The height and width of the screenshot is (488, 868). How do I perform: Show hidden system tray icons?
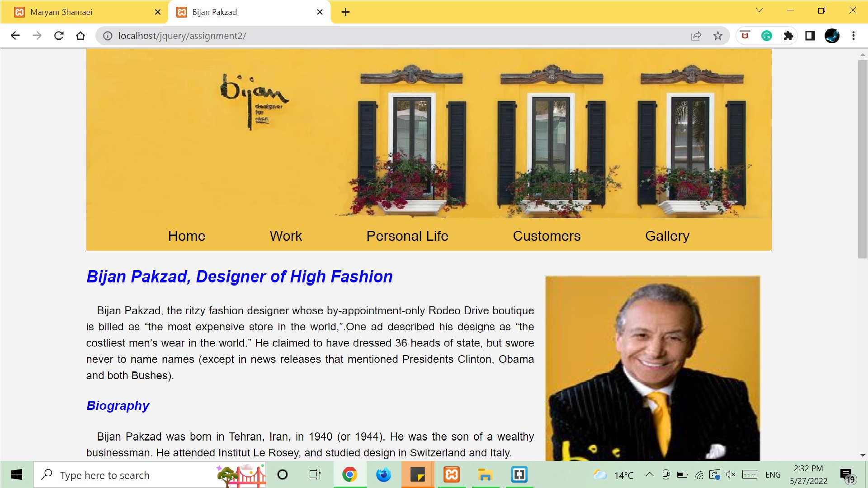649,474
